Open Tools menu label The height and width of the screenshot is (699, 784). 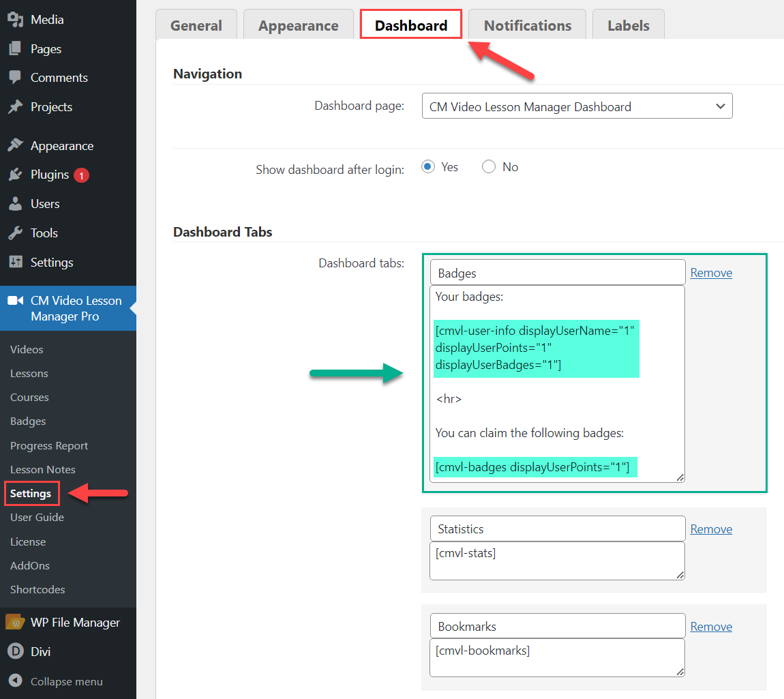[44, 233]
